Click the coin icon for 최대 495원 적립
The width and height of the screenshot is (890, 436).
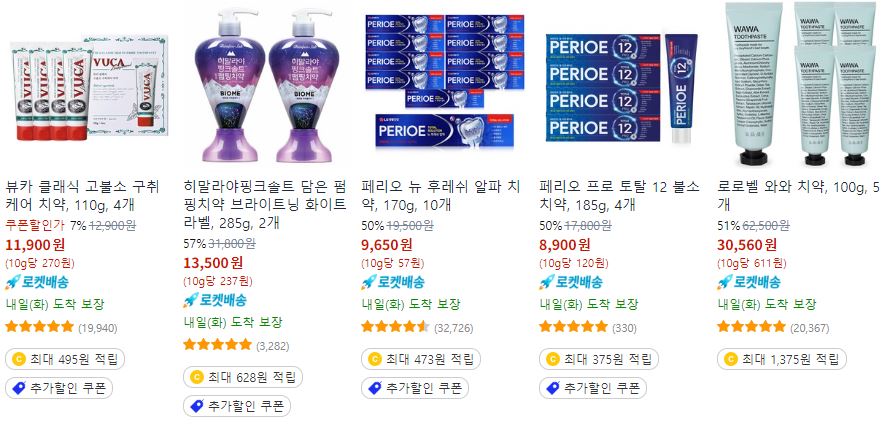[19, 359]
